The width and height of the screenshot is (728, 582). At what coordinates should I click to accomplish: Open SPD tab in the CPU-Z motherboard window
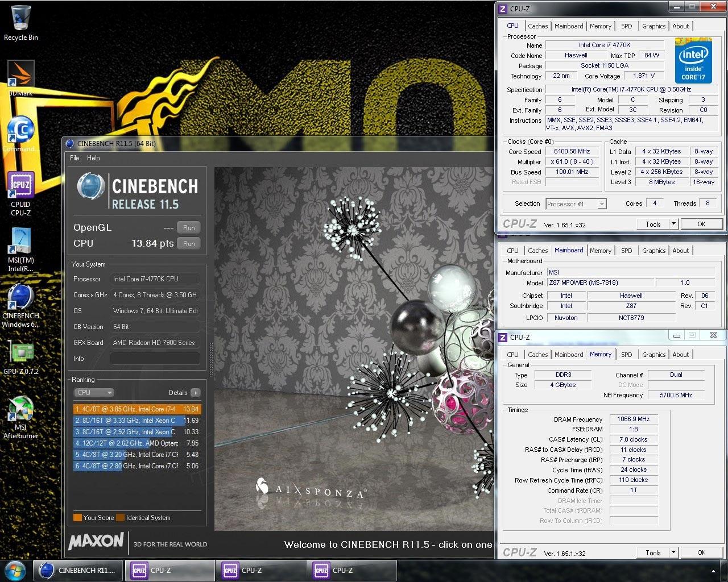click(x=626, y=251)
